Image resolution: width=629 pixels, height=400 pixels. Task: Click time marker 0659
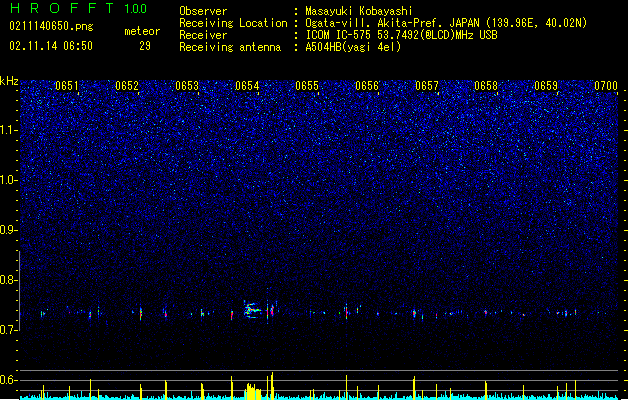pos(546,86)
